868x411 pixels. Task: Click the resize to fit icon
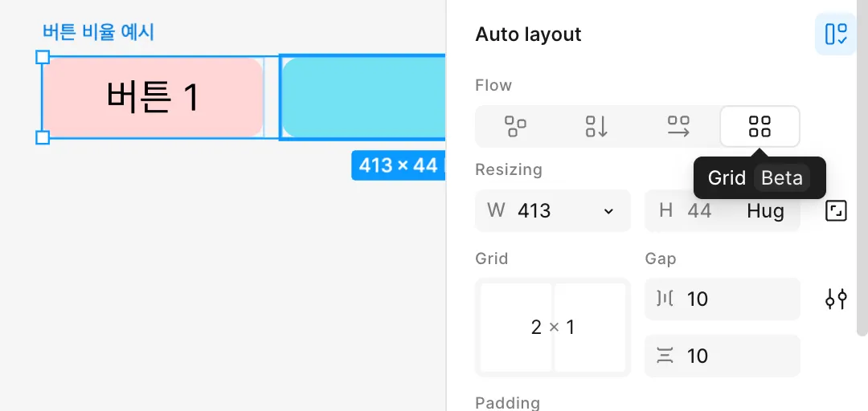836,211
